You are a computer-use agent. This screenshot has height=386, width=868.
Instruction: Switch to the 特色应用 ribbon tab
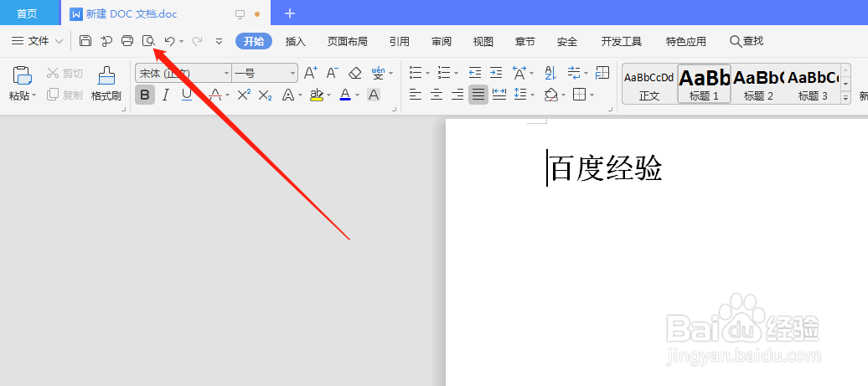(x=686, y=41)
